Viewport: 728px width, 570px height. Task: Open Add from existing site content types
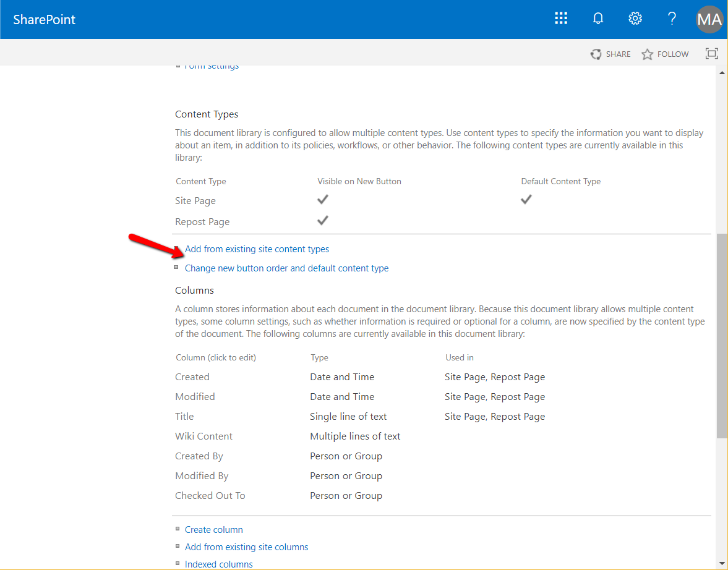[x=257, y=249]
